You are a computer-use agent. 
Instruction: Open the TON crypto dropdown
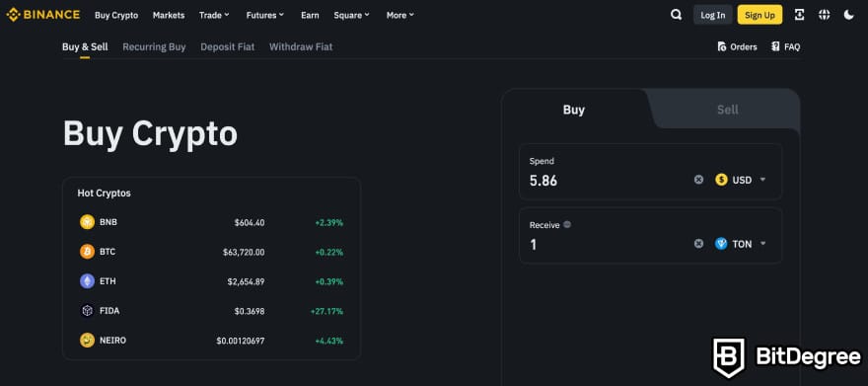coord(740,244)
